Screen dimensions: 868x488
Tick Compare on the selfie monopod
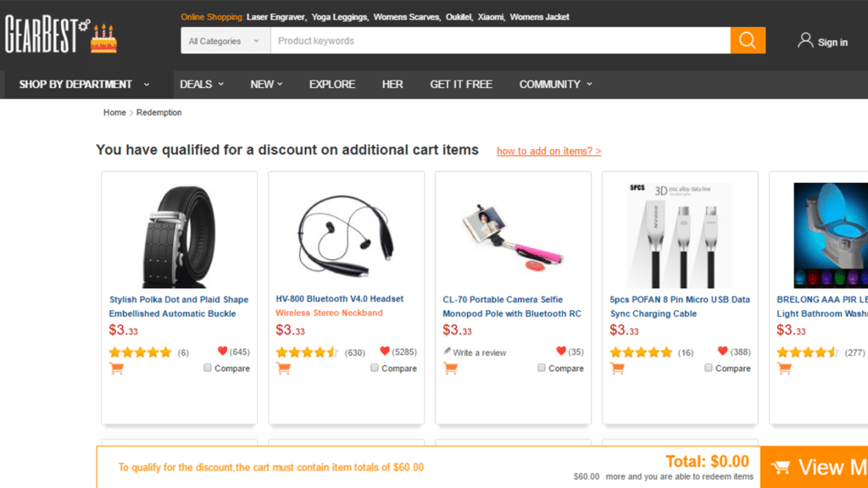(x=541, y=368)
